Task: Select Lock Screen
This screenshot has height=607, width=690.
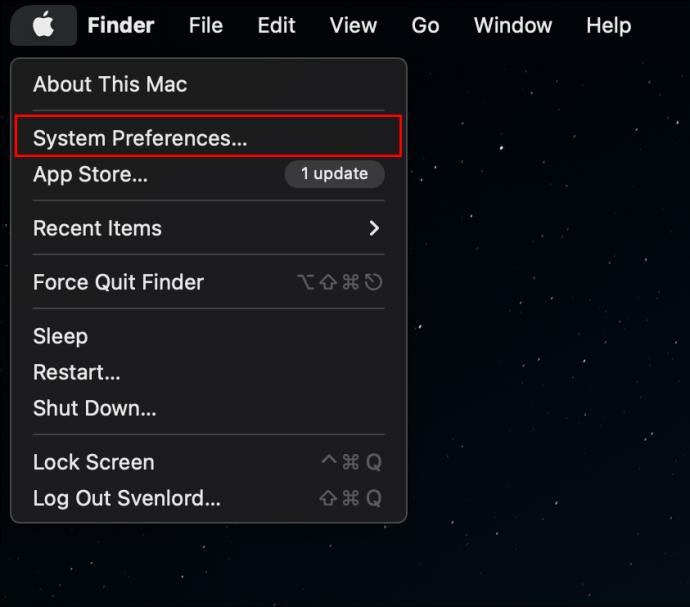Action: click(209, 462)
